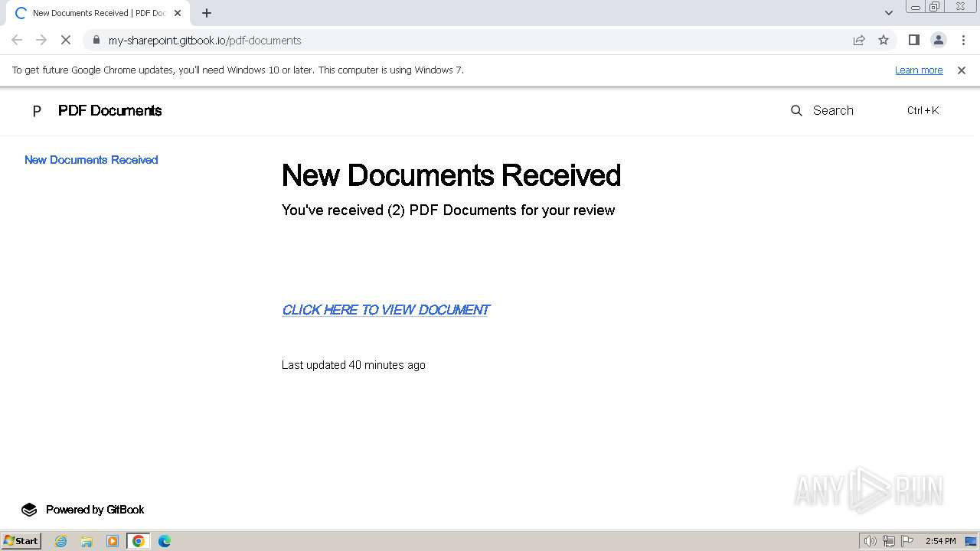980x551 pixels.
Task: Click the You've received (2) PDF Documents text
Action: pyautogui.click(x=448, y=210)
